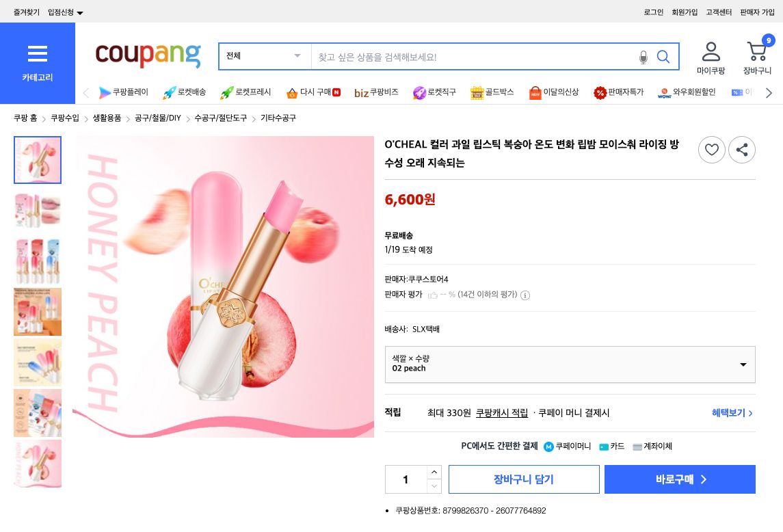Expand the 02 peach color selection dropdown
Viewport: 783px width, 532px height.
743,364
